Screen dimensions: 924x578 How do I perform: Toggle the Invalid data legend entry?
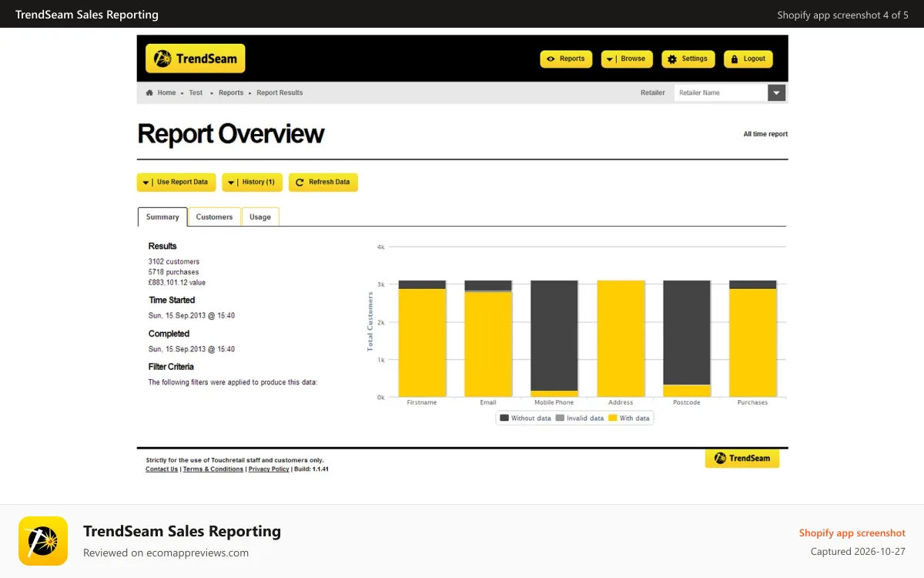click(580, 418)
